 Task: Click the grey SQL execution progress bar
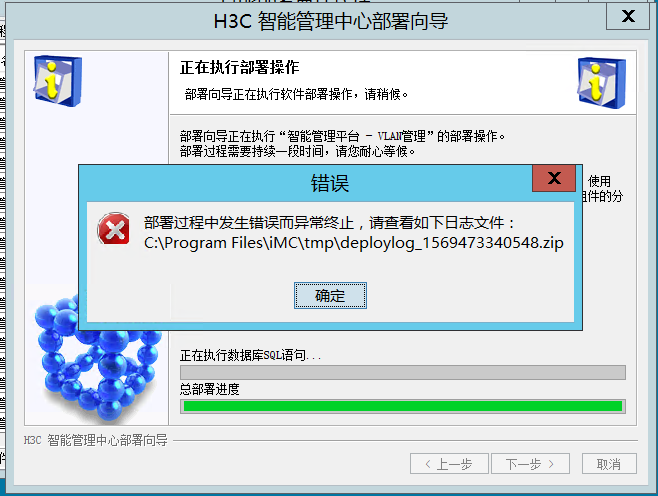click(x=403, y=372)
